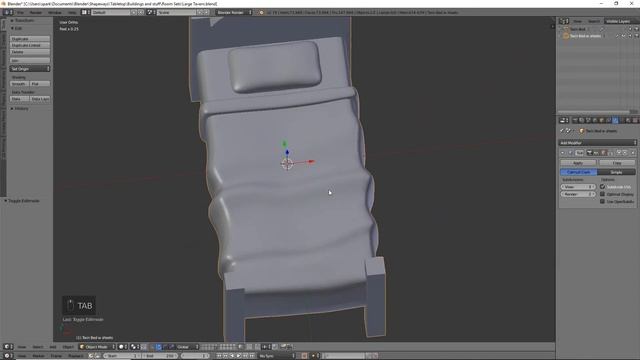Select the rotate manipulator icon
Screen dimensions: 640x360
(165, 347)
